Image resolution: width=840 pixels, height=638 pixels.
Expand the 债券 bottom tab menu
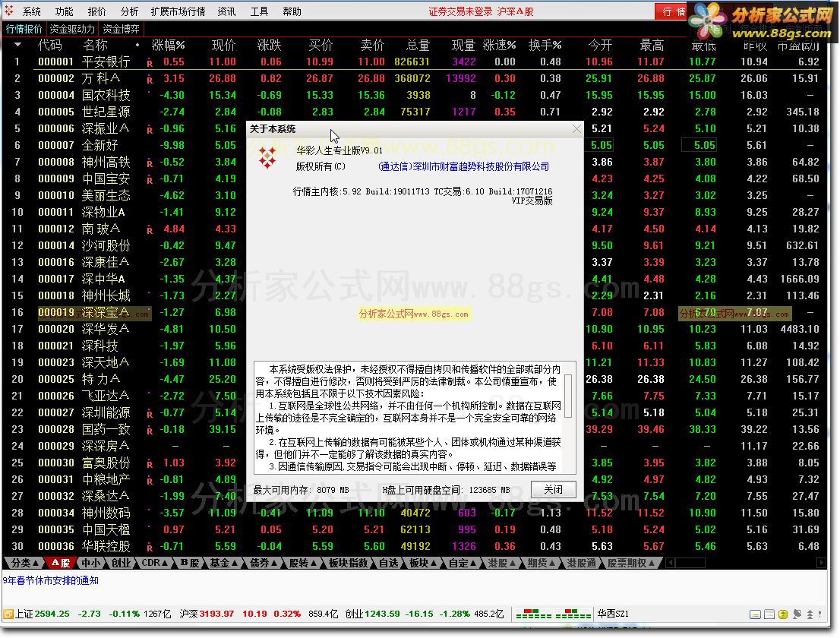263,563
